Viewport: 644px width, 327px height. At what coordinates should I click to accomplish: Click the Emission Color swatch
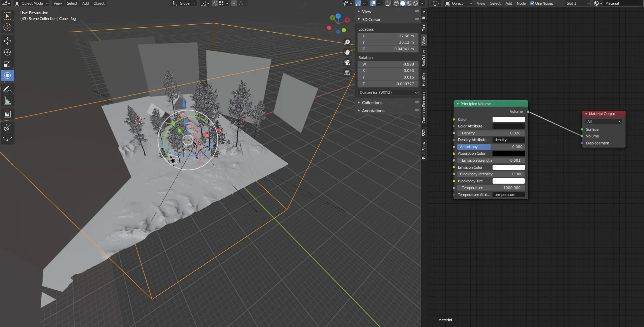tap(509, 167)
